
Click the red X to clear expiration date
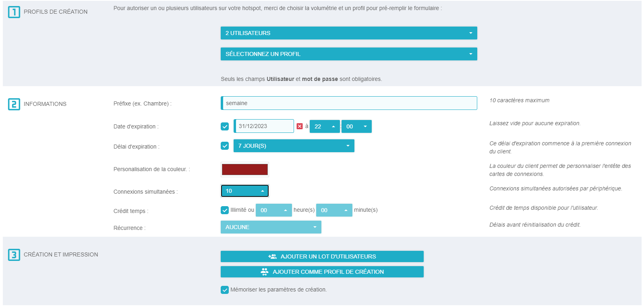[300, 126]
